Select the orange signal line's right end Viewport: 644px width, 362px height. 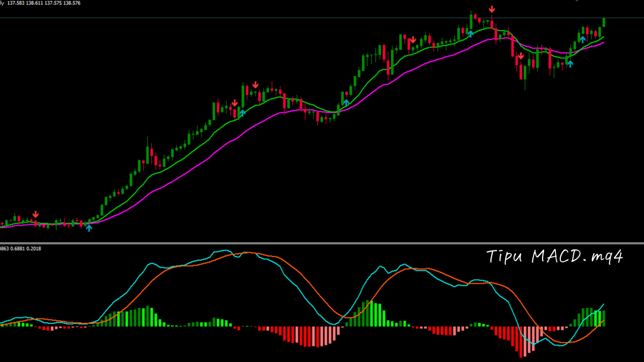tap(604, 321)
